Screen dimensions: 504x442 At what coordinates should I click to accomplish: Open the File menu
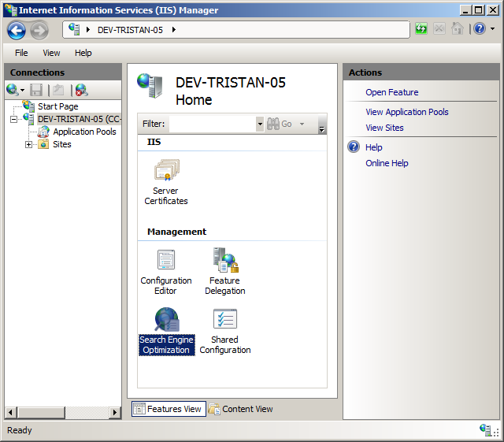(21, 53)
